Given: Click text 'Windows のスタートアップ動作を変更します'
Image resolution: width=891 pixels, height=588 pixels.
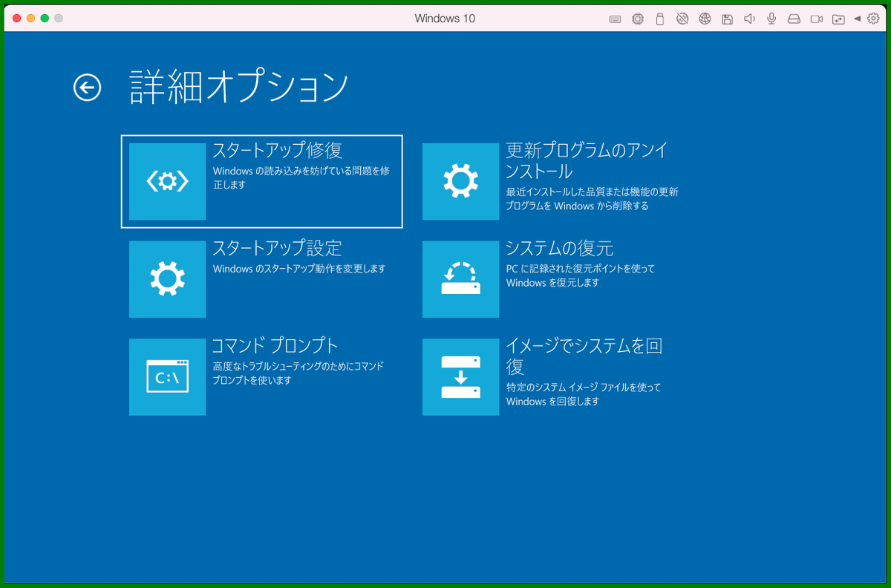Looking at the screenshot, I should click(299, 269).
